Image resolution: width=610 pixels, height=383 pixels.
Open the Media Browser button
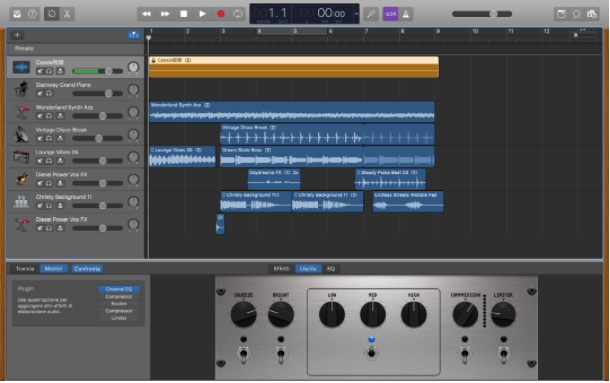coord(592,14)
